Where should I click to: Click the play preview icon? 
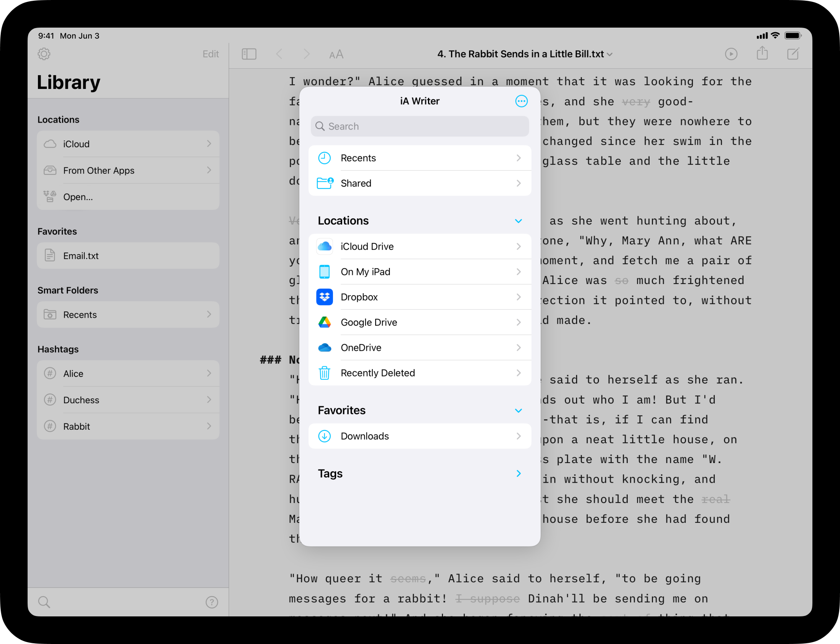[x=731, y=54]
